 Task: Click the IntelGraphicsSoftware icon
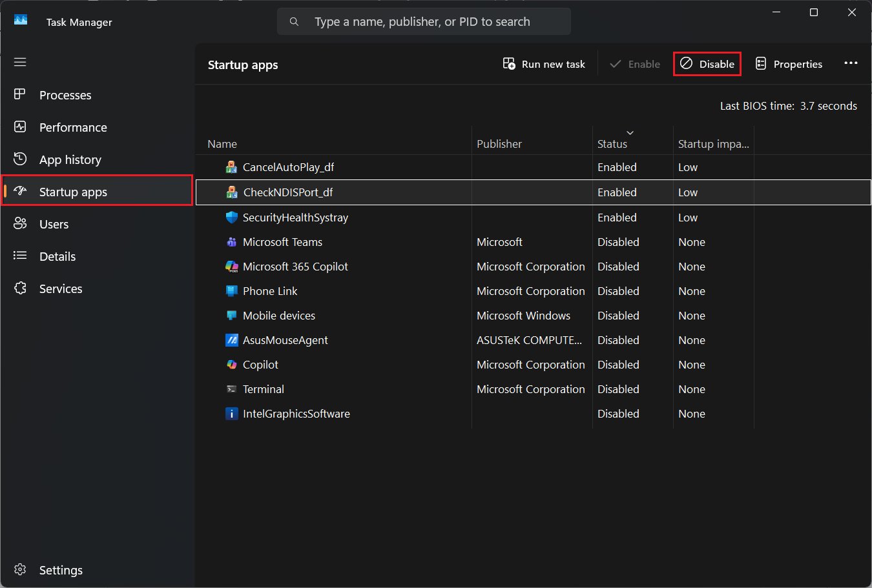[231, 414]
